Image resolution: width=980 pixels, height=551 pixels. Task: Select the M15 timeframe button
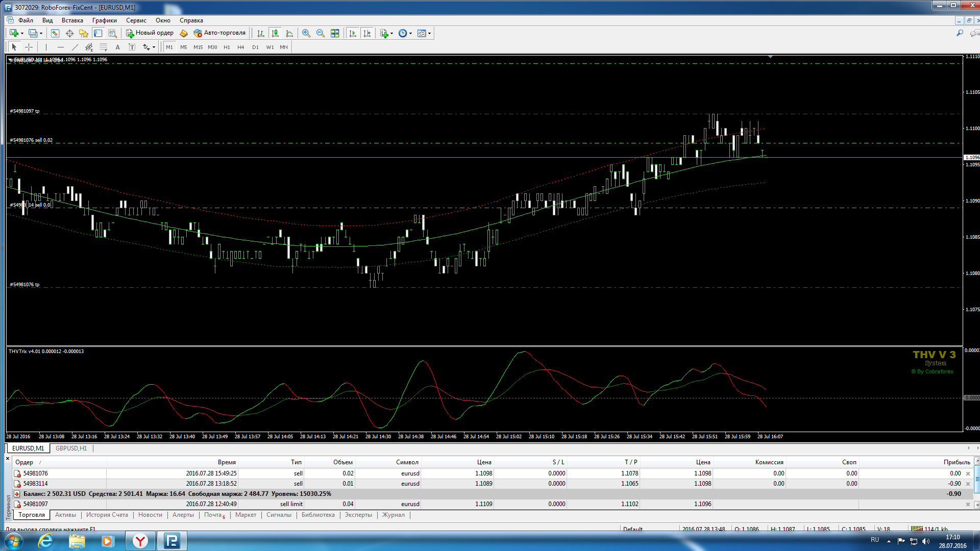pos(198,47)
